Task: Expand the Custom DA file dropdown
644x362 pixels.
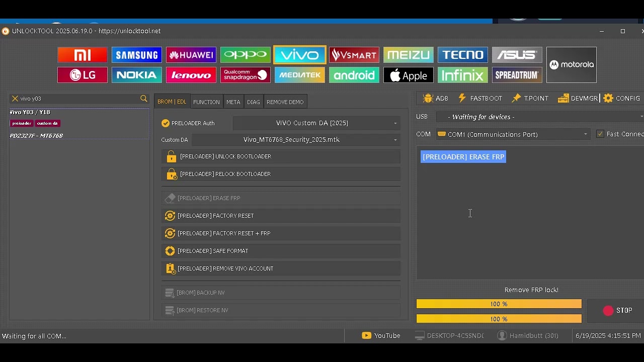Action: pyautogui.click(x=296, y=140)
